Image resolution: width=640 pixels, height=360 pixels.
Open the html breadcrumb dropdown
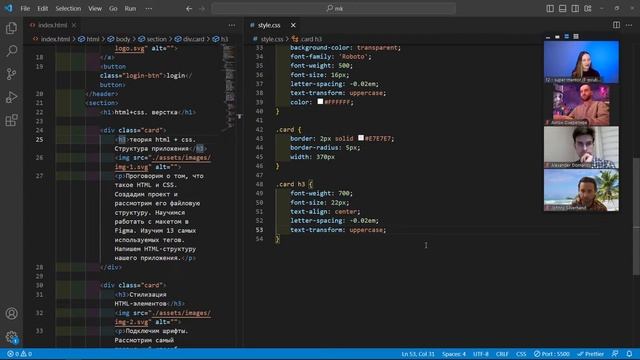(x=89, y=39)
